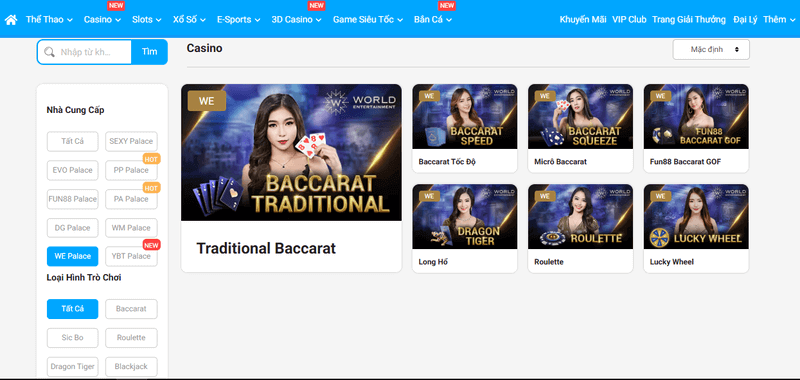
Task: Open the Baccarat Speed game thumbnail
Action: (465, 116)
